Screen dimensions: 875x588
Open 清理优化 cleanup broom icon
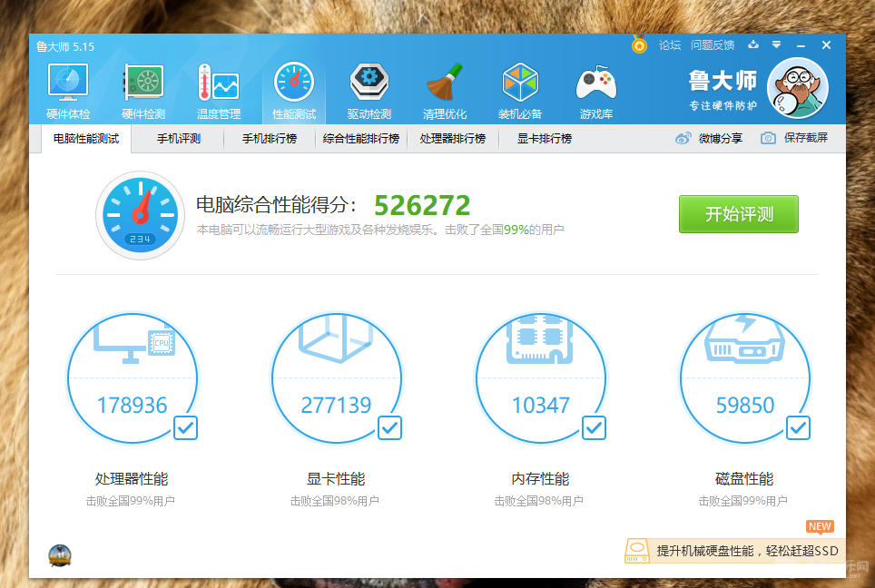point(445,91)
